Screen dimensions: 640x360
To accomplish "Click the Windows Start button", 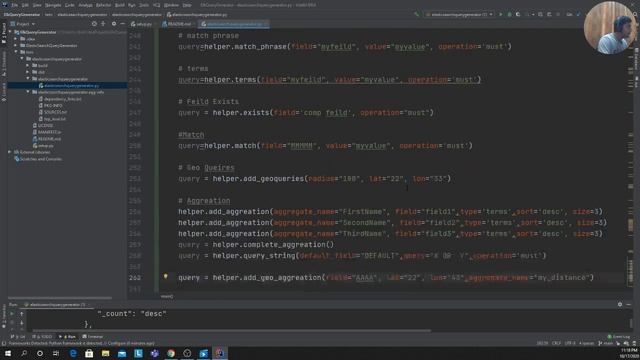I will click(x=8, y=353).
